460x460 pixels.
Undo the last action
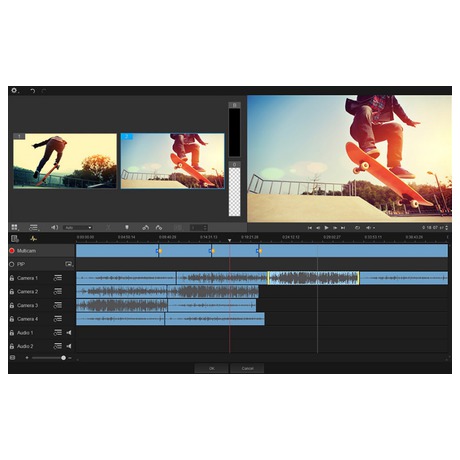pyautogui.click(x=32, y=91)
